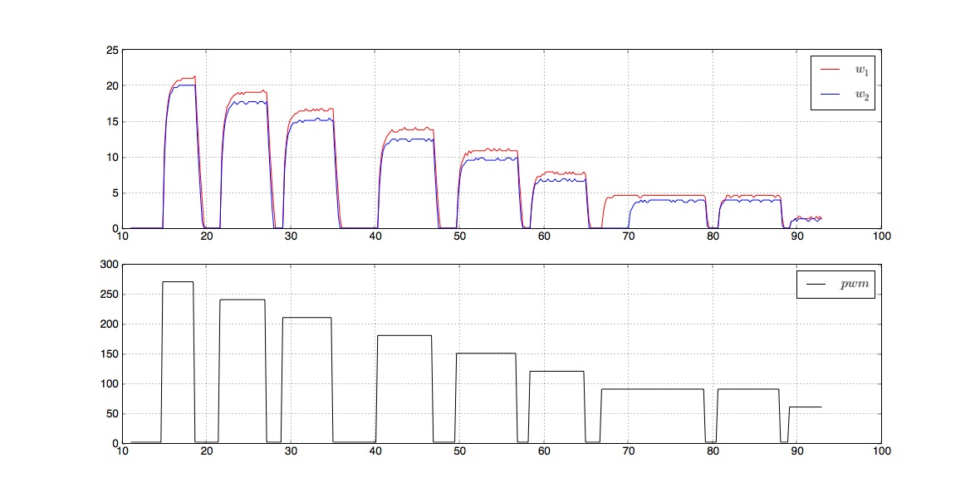This screenshot has height=492, width=980.
Task: Click x-axis value 70 under upper plot
Action: (x=629, y=236)
